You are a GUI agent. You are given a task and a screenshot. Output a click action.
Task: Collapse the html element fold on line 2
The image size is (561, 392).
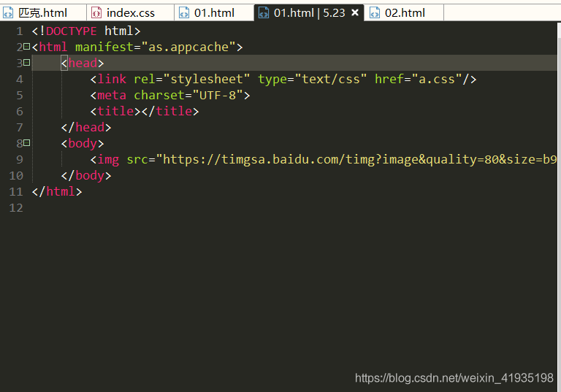coord(26,47)
